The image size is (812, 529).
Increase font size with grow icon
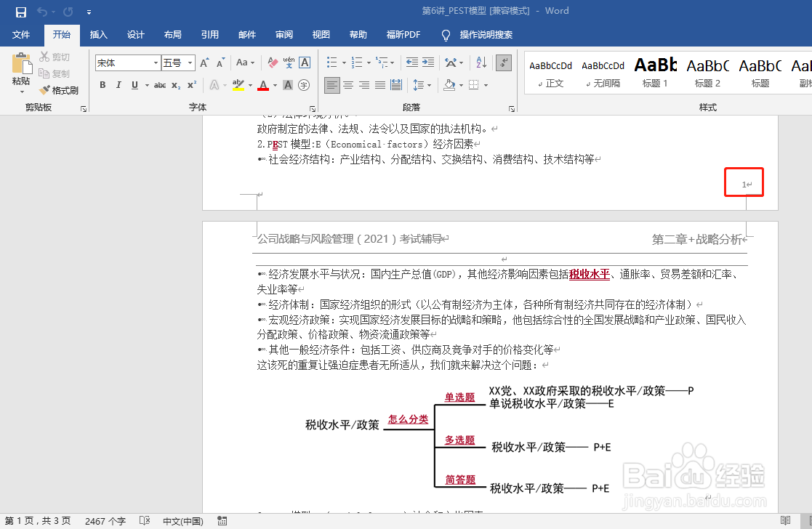click(204, 63)
